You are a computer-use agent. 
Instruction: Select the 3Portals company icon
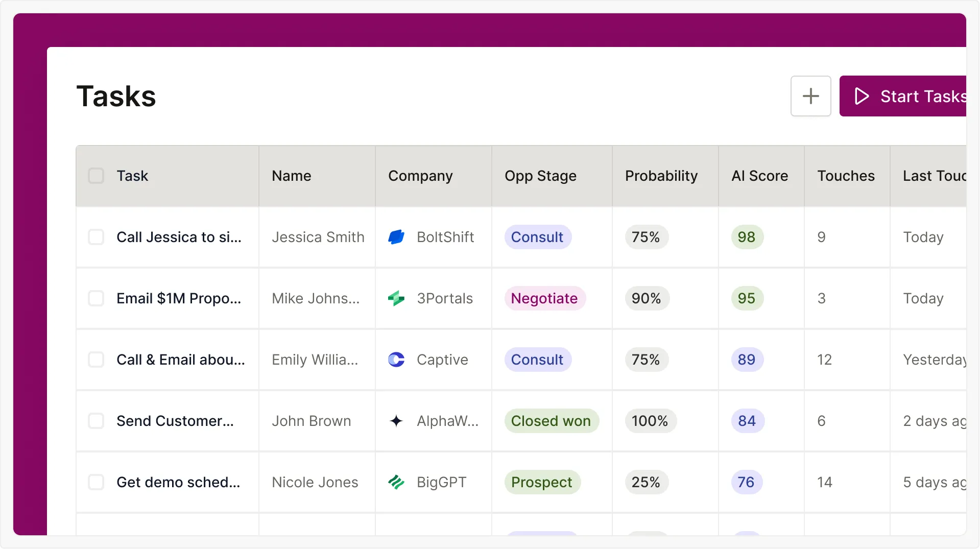(396, 298)
